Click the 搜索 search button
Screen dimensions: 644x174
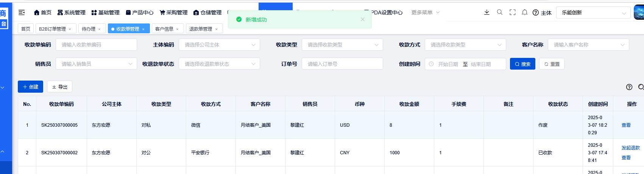pos(522,64)
